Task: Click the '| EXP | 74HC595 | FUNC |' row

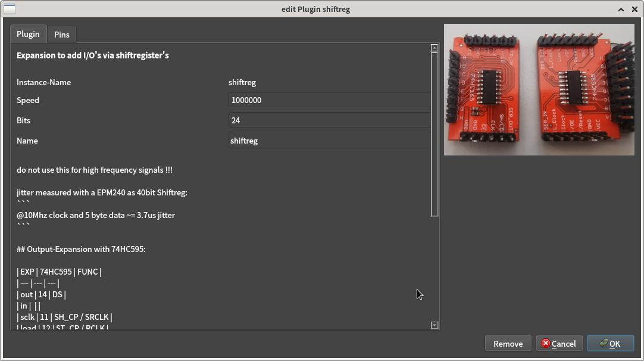Action: [x=59, y=272]
